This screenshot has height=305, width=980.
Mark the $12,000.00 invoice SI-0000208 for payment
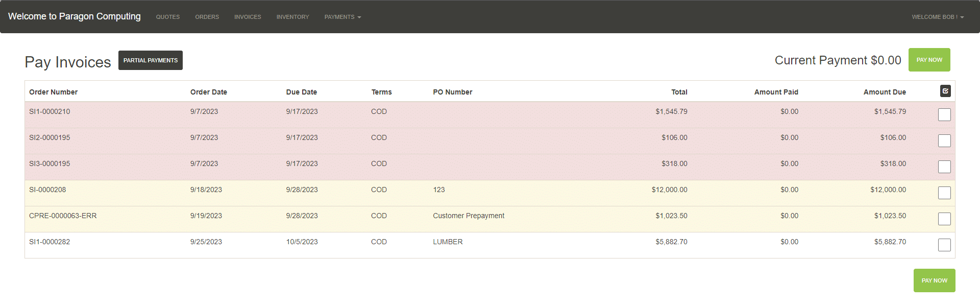[944, 193]
